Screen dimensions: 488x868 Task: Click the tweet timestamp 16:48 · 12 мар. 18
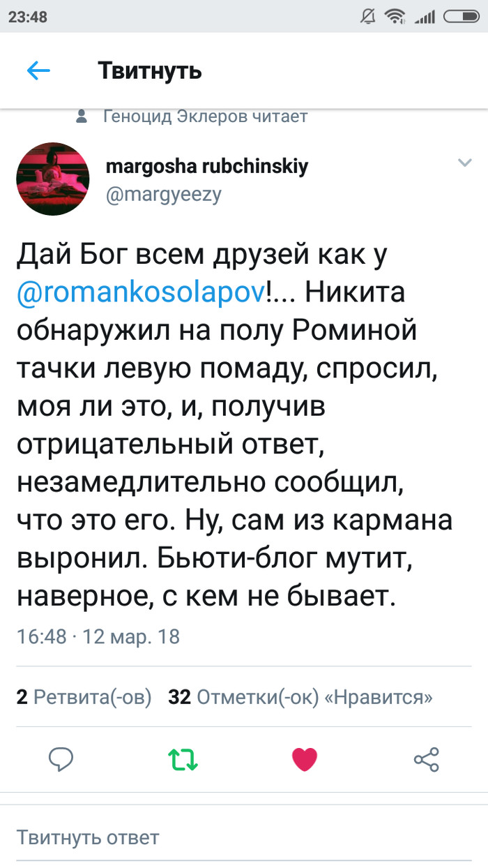pos(98,636)
